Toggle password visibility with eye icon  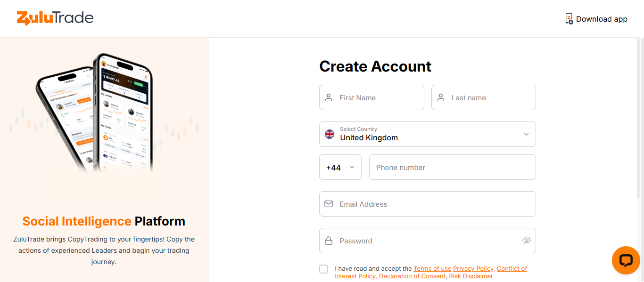point(527,241)
